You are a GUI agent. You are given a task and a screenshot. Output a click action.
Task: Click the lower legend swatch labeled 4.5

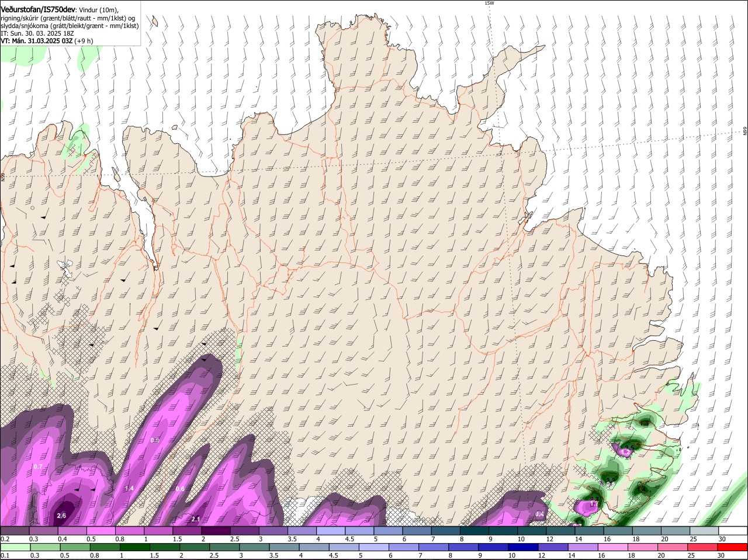tap(345, 547)
